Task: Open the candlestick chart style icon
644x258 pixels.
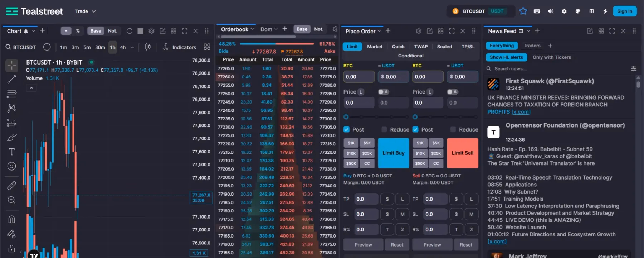Action: pyautogui.click(x=148, y=47)
